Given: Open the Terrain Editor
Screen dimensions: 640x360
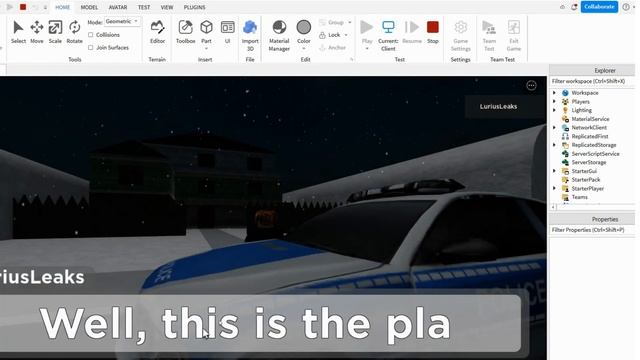Looking at the screenshot, I should 157,32.
